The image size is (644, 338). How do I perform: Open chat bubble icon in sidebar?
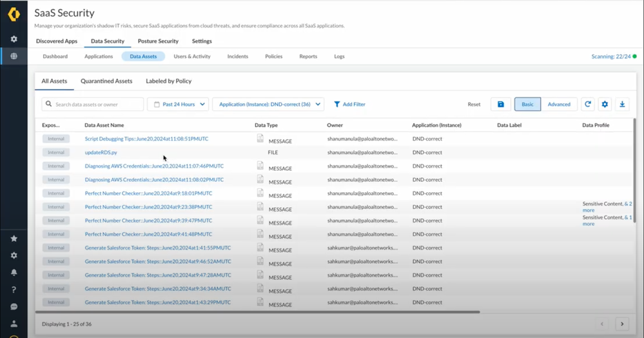(x=14, y=307)
